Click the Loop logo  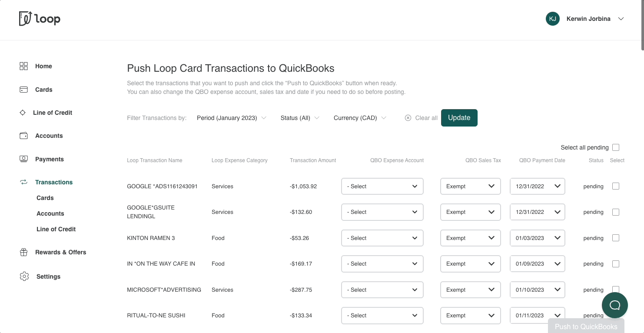pyautogui.click(x=40, y=19)
